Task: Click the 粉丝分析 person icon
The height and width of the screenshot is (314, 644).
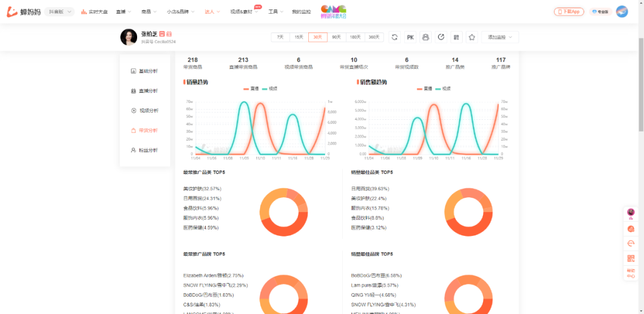Action: pos(133,150)
